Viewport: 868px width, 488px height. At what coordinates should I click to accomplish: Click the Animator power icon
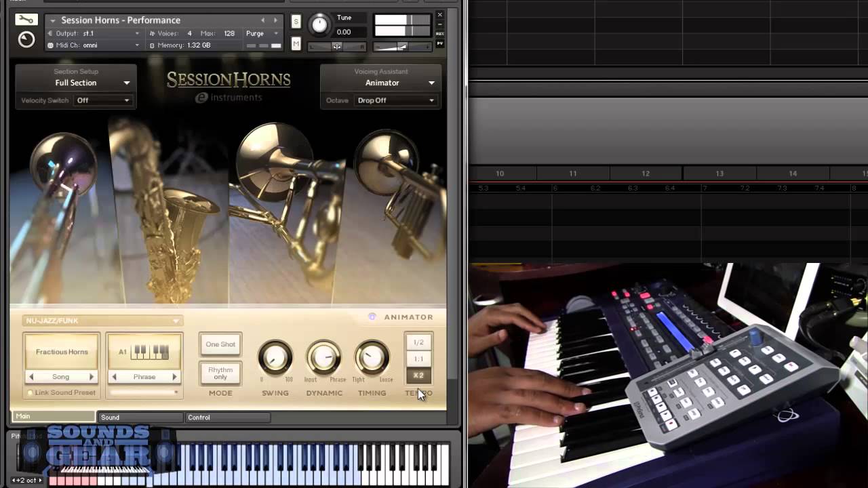pos(372,317)
